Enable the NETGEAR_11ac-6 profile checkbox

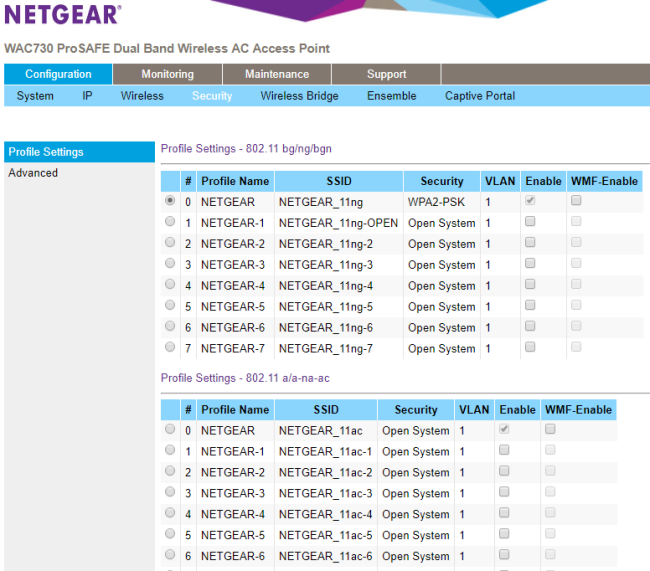(504, 554)
